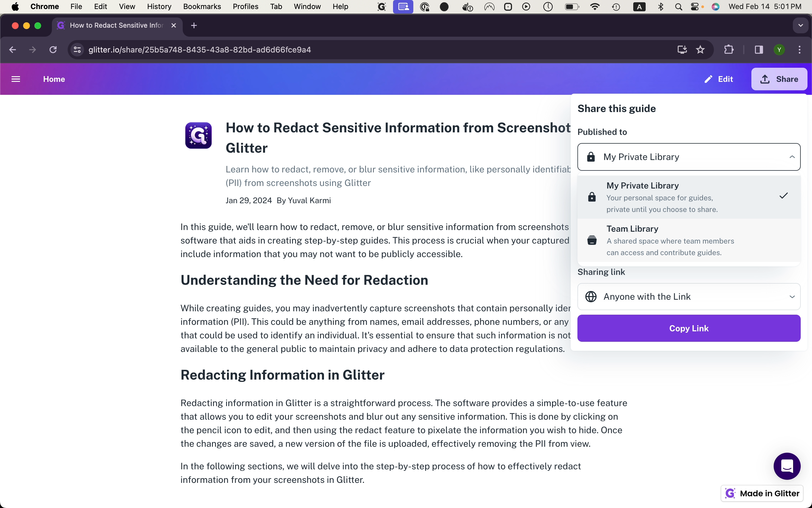Expand the tab search chevron

tap(801, 25)
